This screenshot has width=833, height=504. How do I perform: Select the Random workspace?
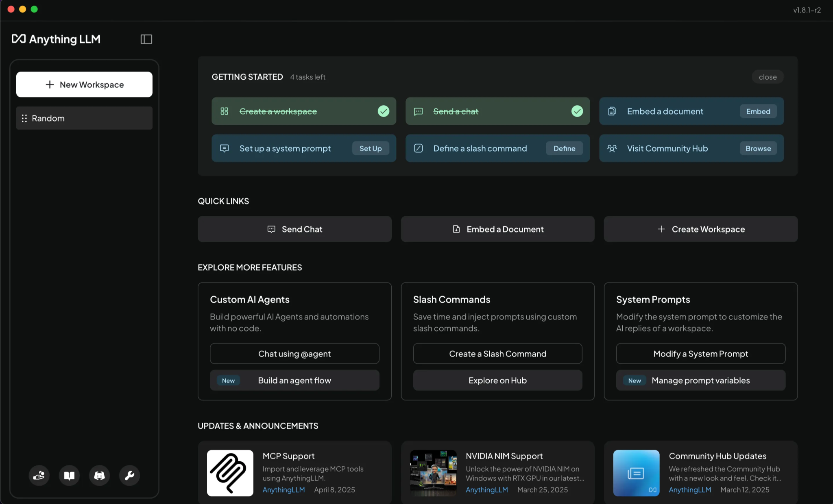click(84, 118)
